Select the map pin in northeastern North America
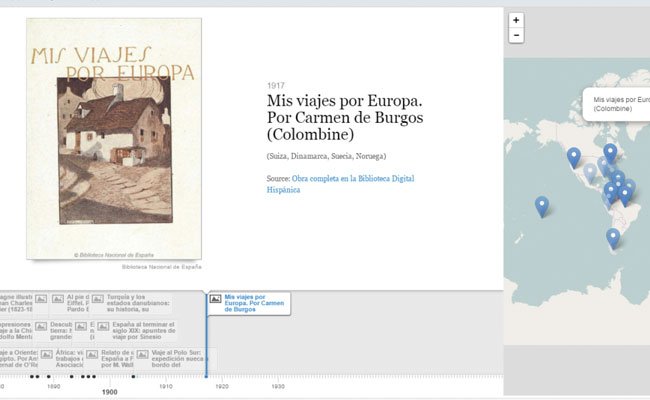The image size is (650, 400). 610,153
